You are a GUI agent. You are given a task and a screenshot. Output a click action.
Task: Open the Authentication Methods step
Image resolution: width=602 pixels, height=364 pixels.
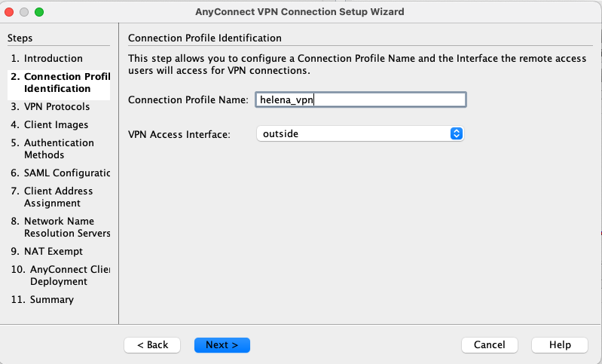tap(59, 148)
